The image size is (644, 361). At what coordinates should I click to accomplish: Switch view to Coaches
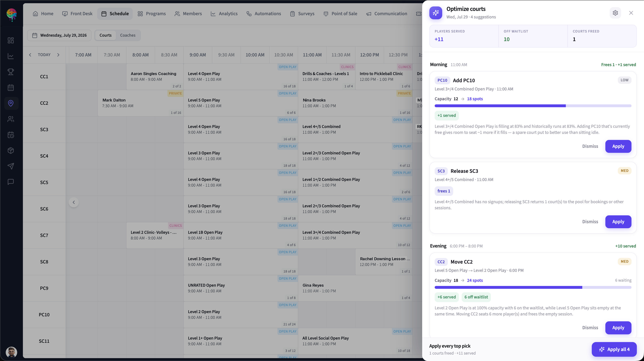[x=128, y=35]
